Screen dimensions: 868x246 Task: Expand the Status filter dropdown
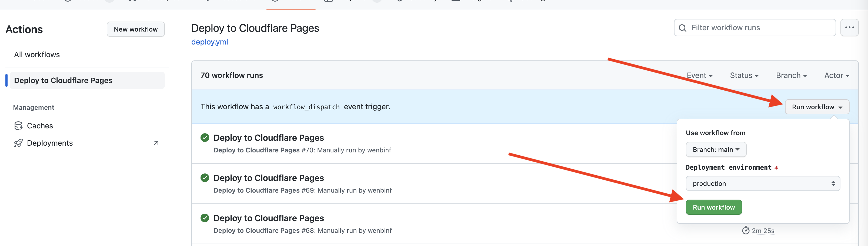(x=744, y=75)
